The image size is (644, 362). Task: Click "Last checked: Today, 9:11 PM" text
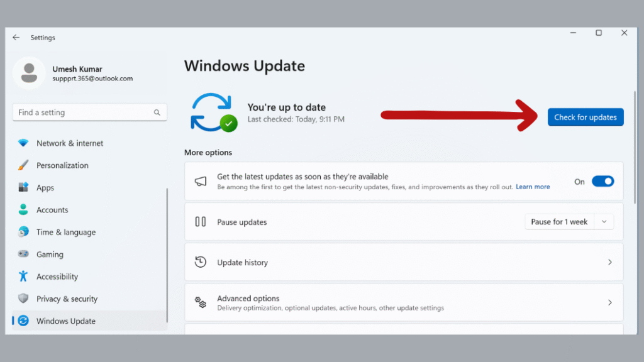296,119
